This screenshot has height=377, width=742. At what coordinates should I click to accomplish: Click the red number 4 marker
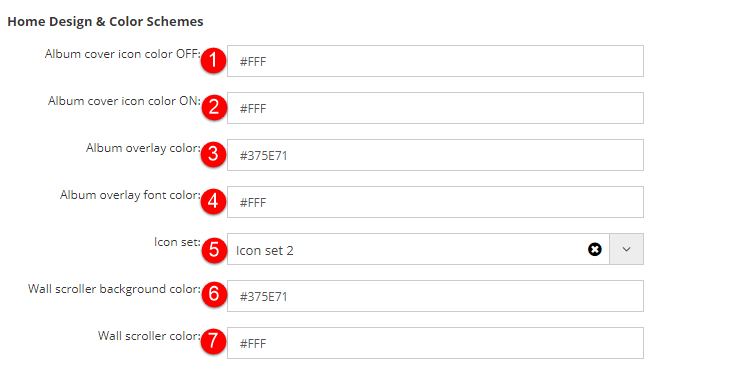coord(213,202)
